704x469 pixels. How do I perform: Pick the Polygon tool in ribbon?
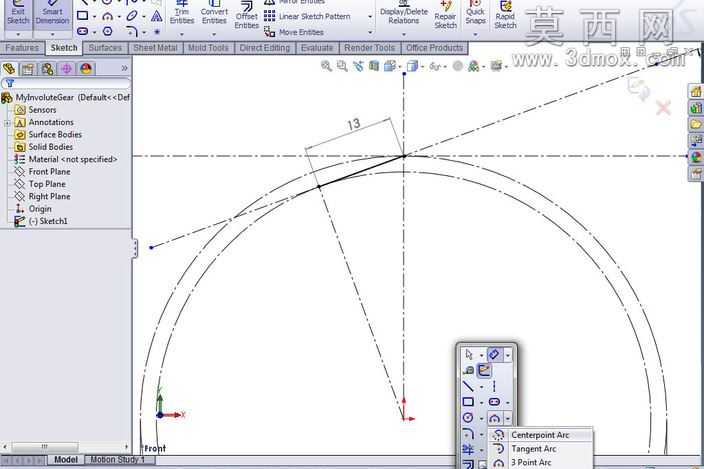(x=107, y=31)
